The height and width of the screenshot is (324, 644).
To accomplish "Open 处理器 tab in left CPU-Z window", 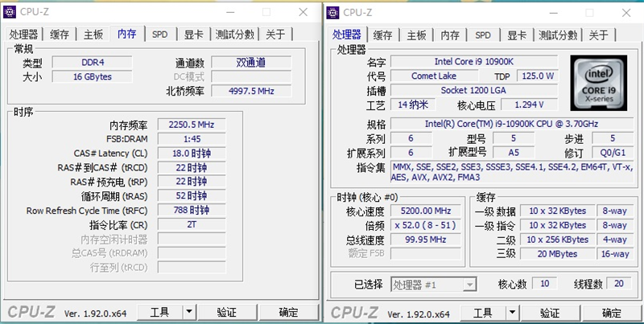I will tap(24, 35).
